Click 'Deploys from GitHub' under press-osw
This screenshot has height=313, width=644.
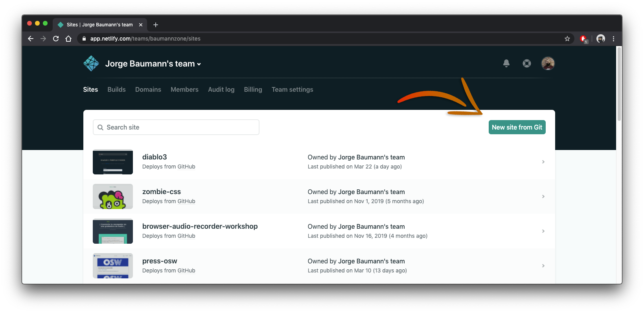[169, 270]
